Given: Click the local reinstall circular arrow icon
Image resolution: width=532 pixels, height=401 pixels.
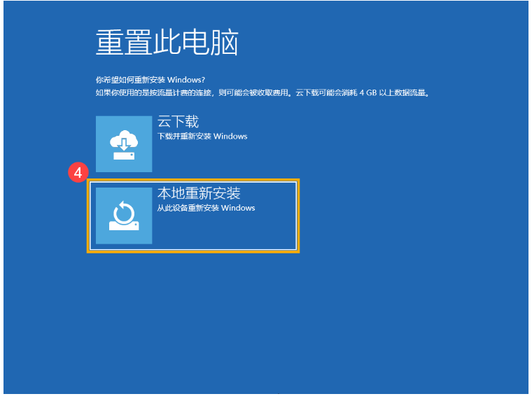Looking at the screenshot, I should (124, 216).
